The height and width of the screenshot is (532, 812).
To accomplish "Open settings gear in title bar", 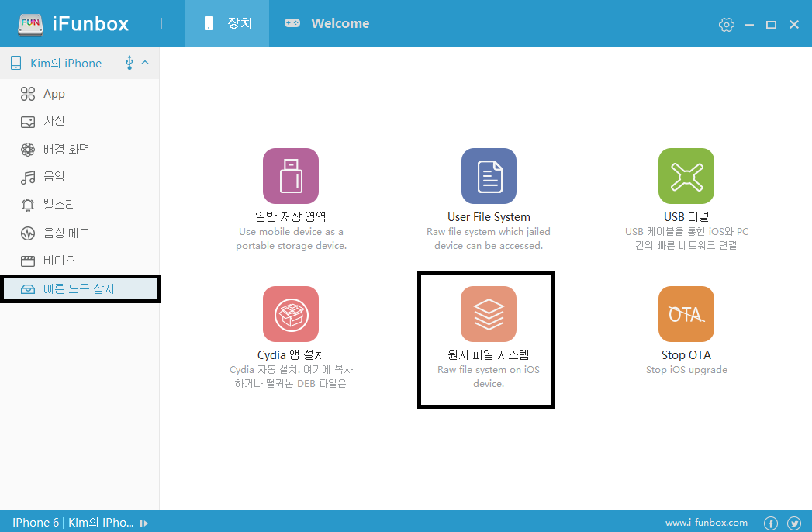I will pyautogui.click(x=727, y=24).
